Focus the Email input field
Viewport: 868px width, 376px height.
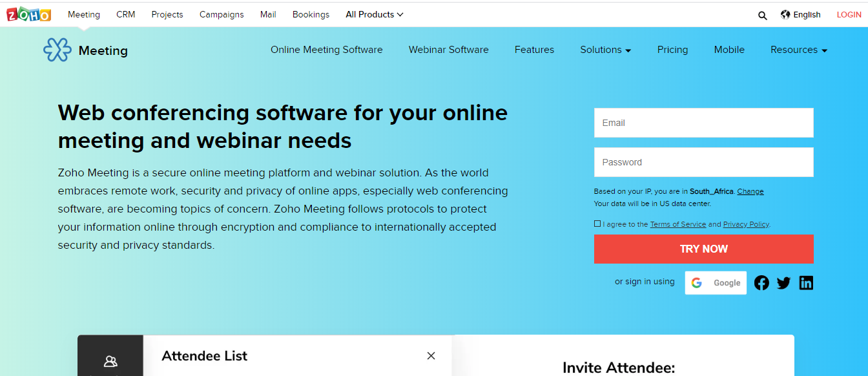[x=704, y=123]
